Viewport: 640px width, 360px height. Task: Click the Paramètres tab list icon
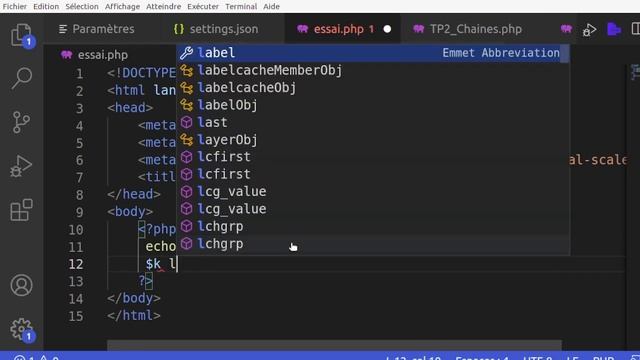(x=63, y=29)
